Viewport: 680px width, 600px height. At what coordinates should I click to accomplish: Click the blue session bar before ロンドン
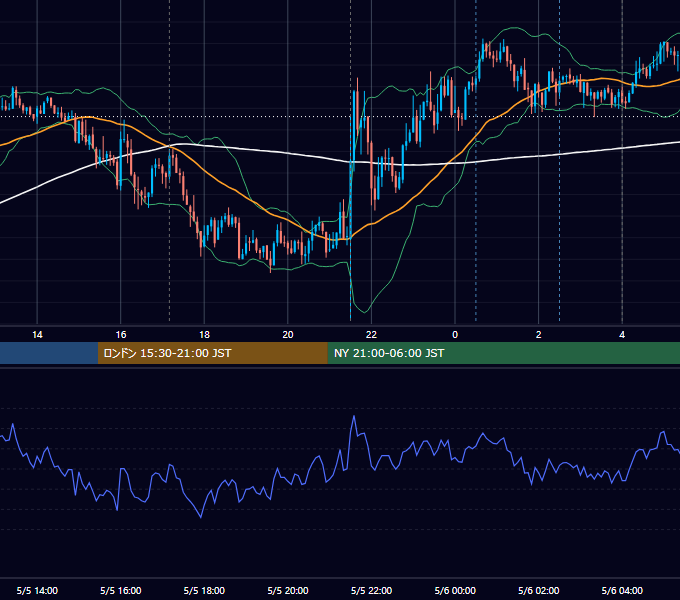(x=49, y=353)
